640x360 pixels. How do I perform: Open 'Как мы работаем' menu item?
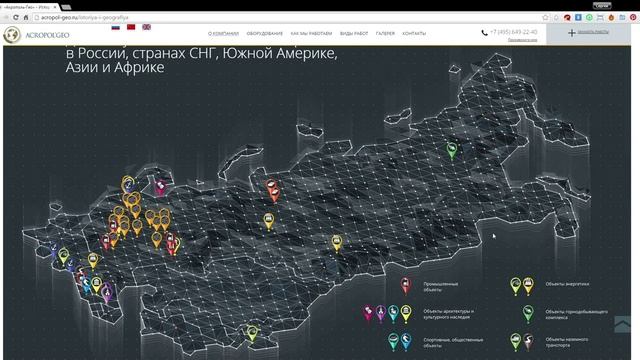point(311,33)
